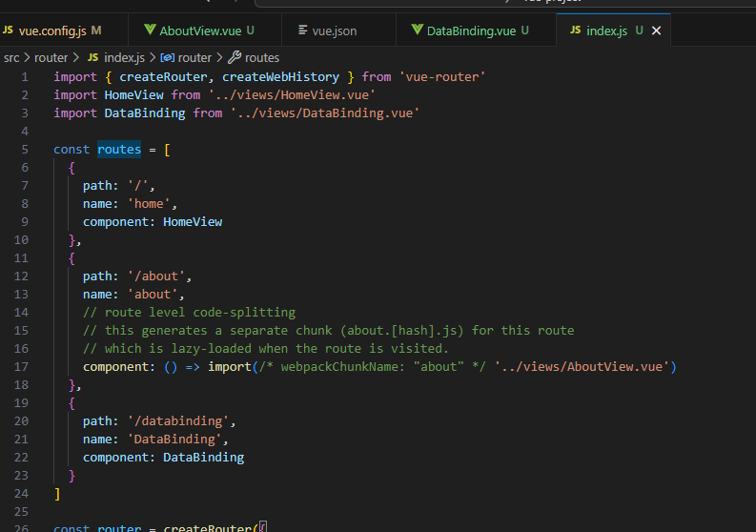
Task: Click comment 'route level code-splitting' on line 14
Action: tap(189, 313)
